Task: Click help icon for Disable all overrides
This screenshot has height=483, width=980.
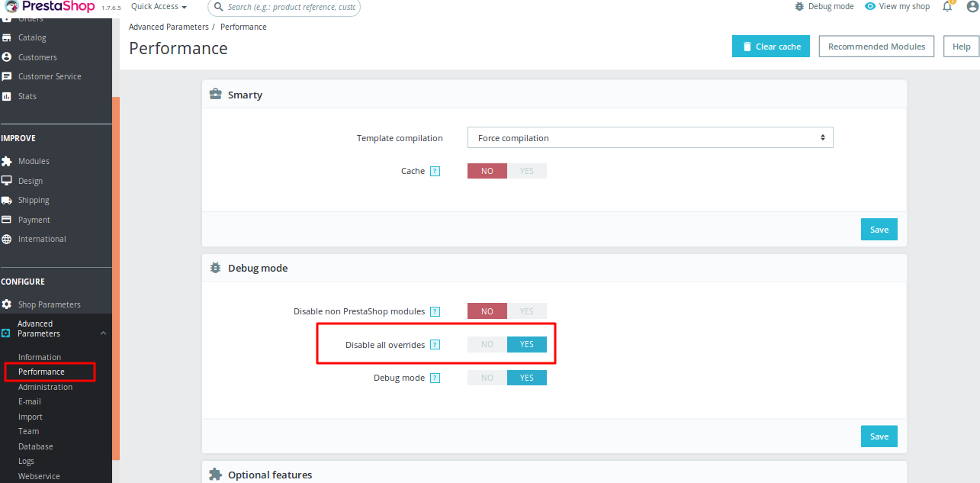Action: (435, 345)
